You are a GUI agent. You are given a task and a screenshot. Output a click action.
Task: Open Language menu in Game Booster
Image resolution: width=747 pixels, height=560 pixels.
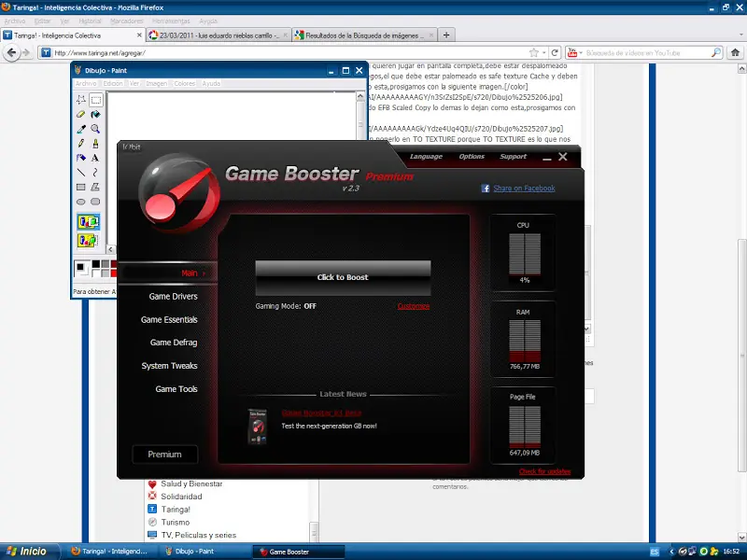pos(426,157)
